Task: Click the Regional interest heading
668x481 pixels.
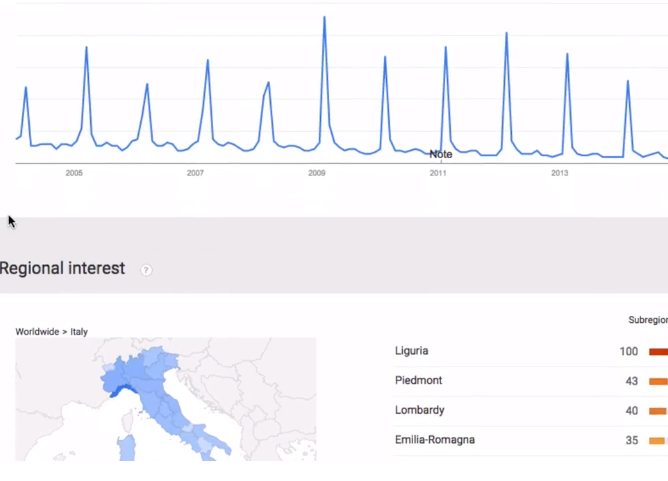Action: pyautogui.click(x=62, y=268)
